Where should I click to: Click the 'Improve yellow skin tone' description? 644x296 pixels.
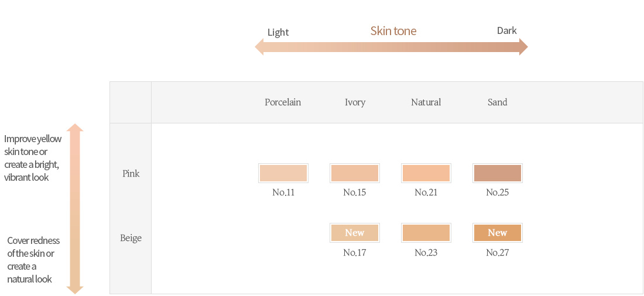(x=33, y=158)
